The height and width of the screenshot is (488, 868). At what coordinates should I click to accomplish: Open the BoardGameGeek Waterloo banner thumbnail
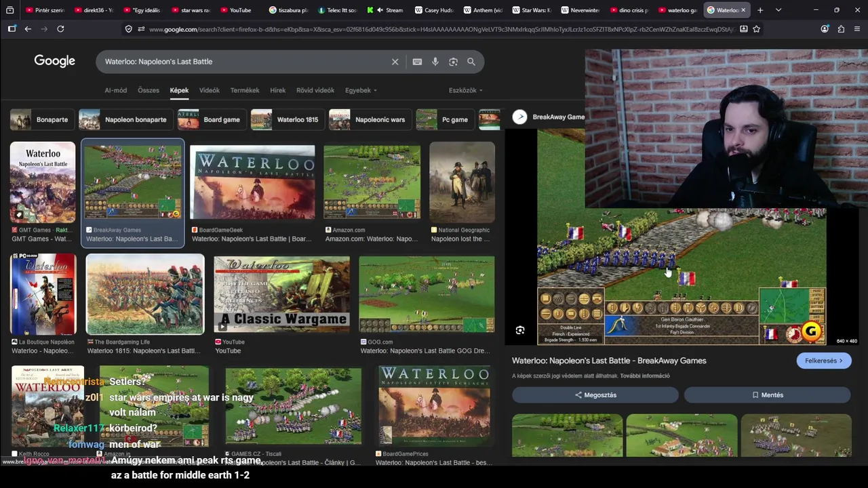(252, 182)
